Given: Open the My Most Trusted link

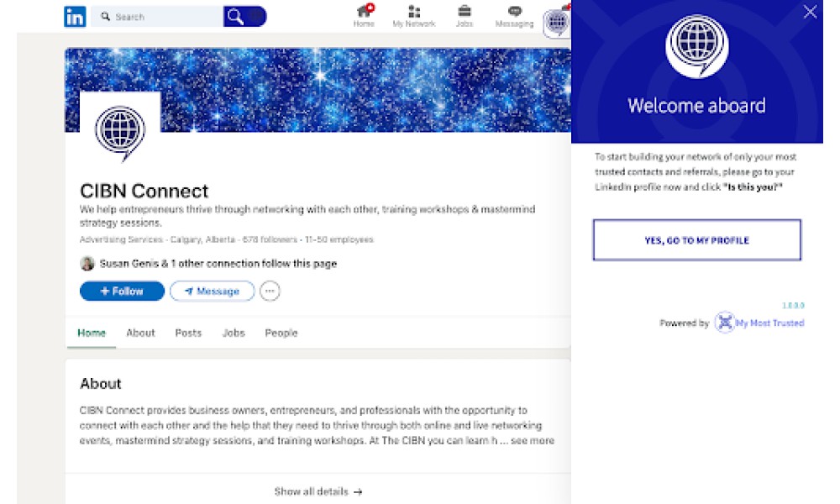Looking at the screenshot, I should tap(769, 323).
